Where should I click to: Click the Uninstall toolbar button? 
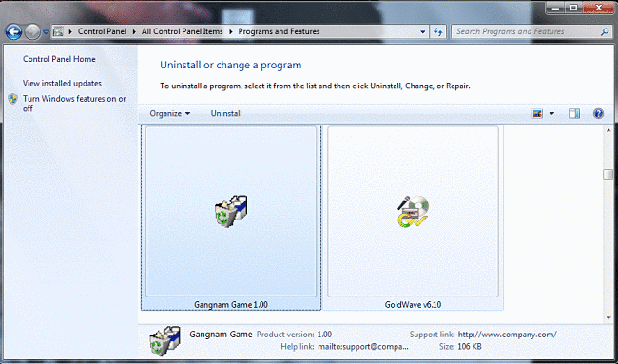pyautogui.click(x=226, y=113)
